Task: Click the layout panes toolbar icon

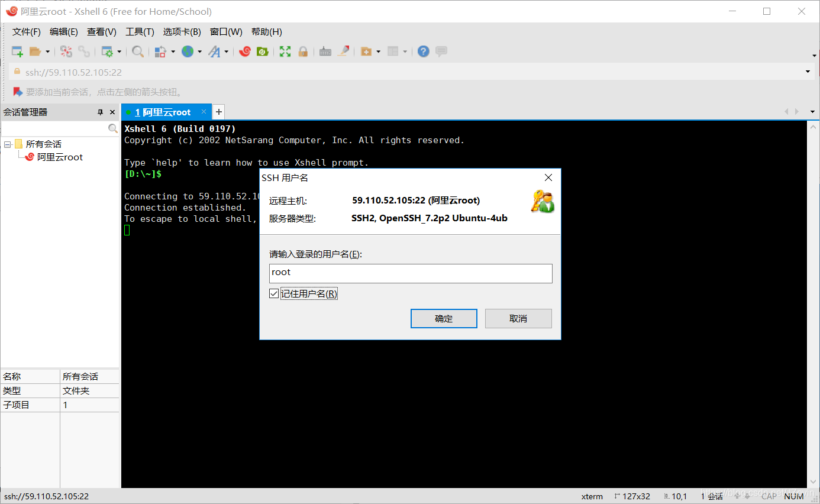Action: coord(393,51)
